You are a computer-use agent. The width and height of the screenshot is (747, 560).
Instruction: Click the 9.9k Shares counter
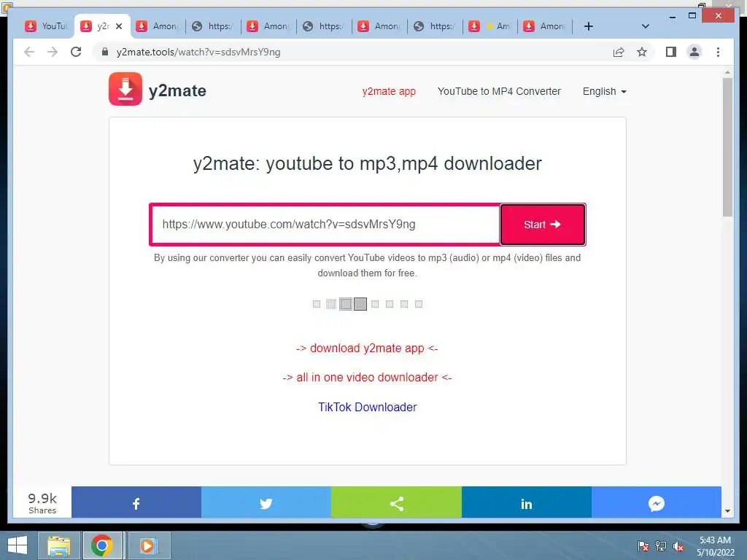point(42,503)
